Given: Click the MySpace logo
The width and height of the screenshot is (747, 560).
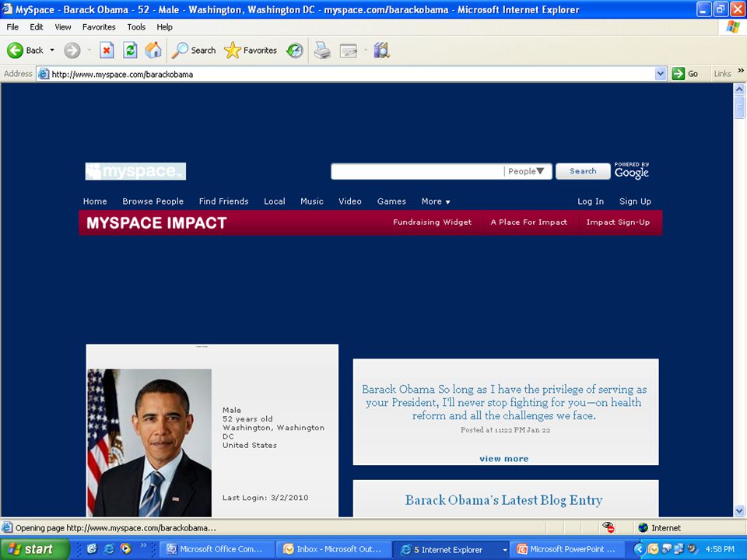Looking at the screenshot, I should (135, 171).
